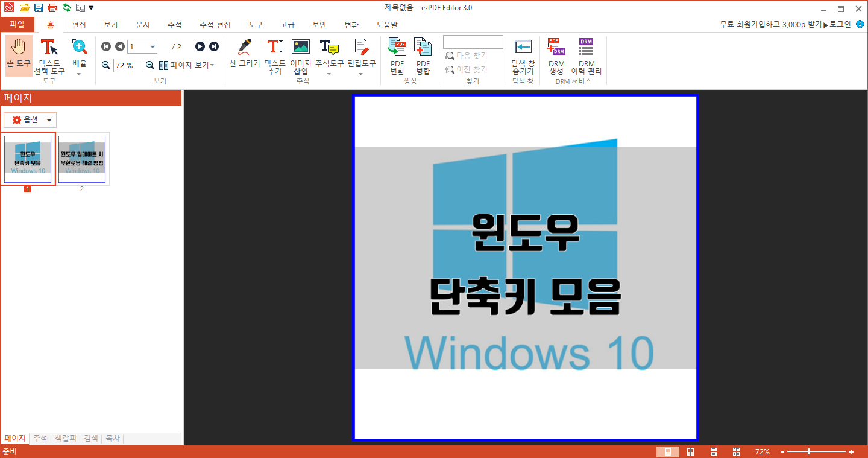
Task: Select the Hand tool (손 도구)
Action: click(19, 56)
